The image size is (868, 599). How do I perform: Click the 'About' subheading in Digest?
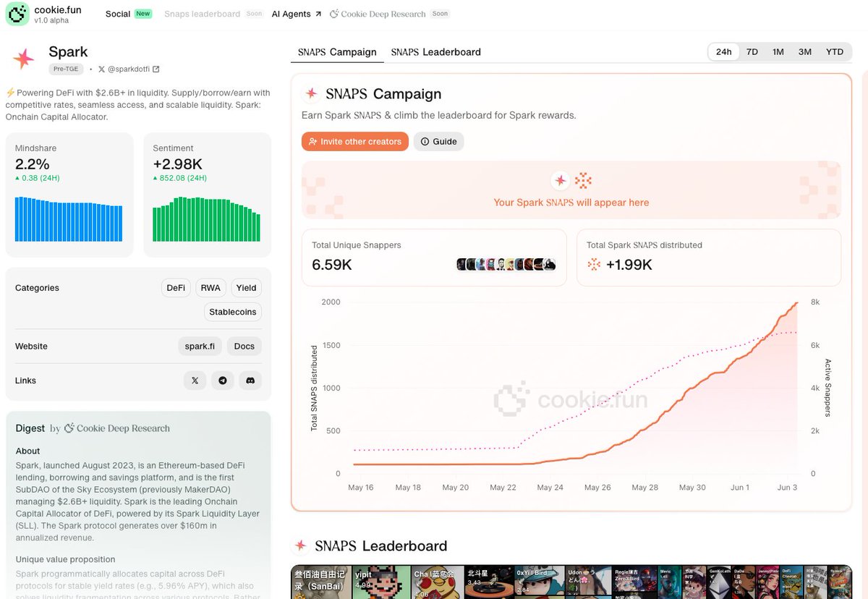28,451
